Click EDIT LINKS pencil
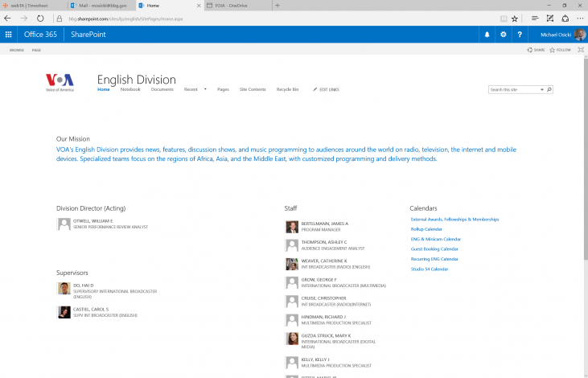 326,89
